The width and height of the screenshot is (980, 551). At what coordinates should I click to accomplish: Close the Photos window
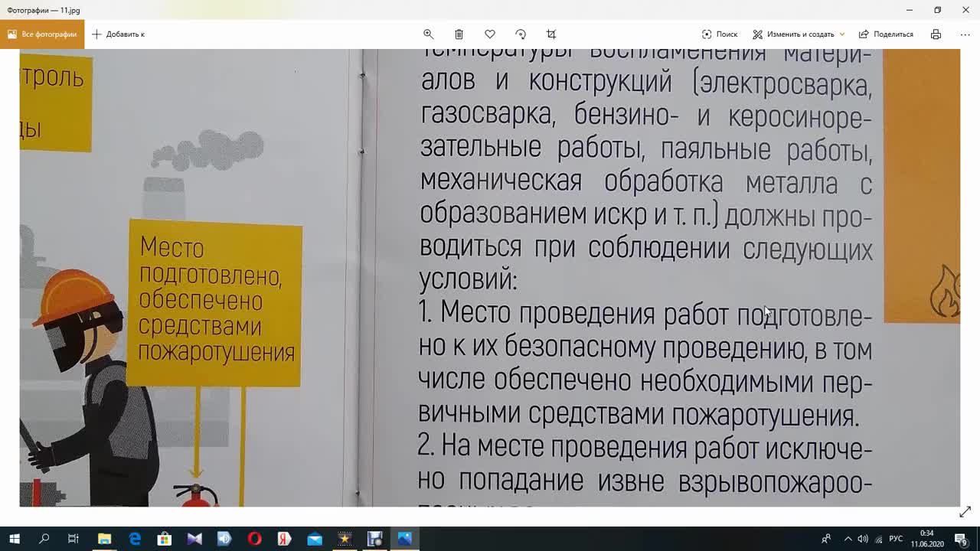(965, 10)
